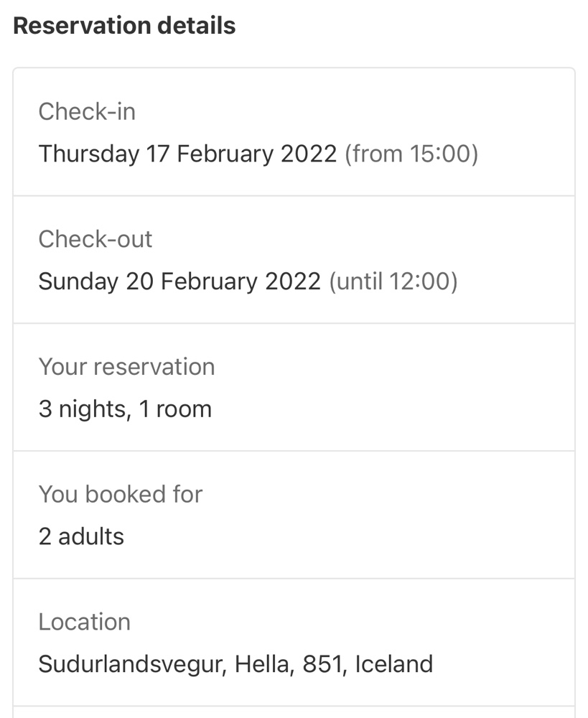The height and width of the screenshot is (718, 588).
Task: Open the Check-out row
Action: (294, 260)
